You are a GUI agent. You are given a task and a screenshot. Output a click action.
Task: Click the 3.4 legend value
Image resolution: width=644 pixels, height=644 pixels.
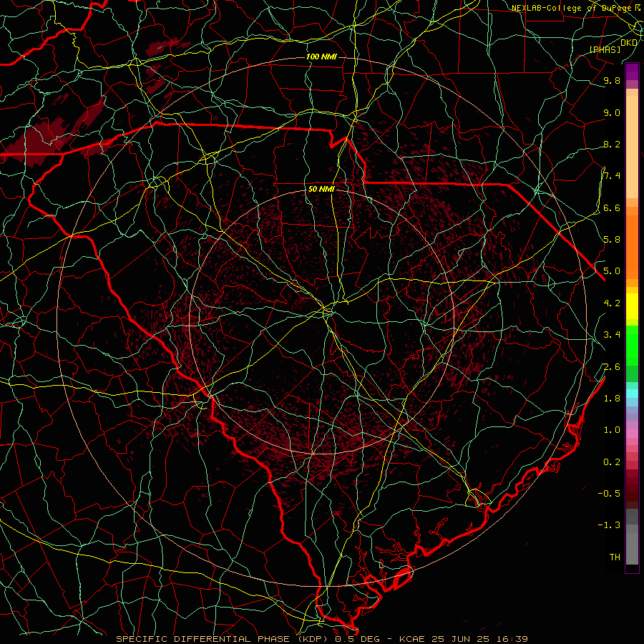point(612,335)
